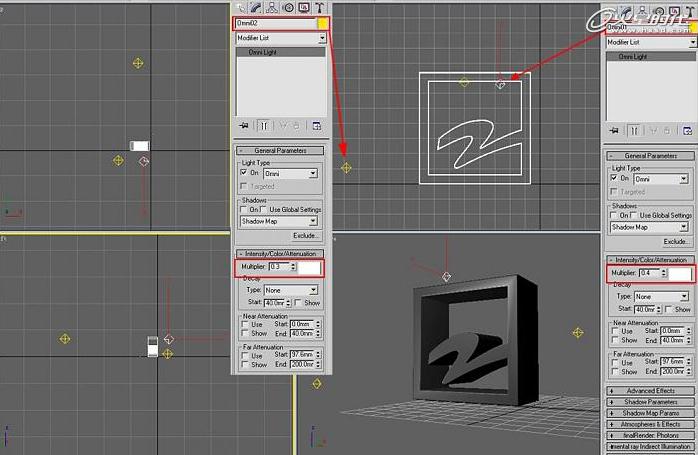Enable Near Attenuation Use in Omni02 panel

click(x=245, y=325)
